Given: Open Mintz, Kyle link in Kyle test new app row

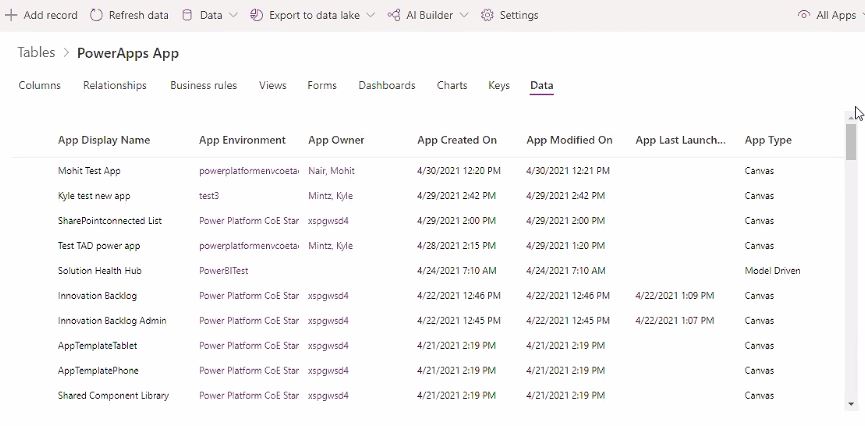Looking at the screenshot, I should [x=330, y=196].
